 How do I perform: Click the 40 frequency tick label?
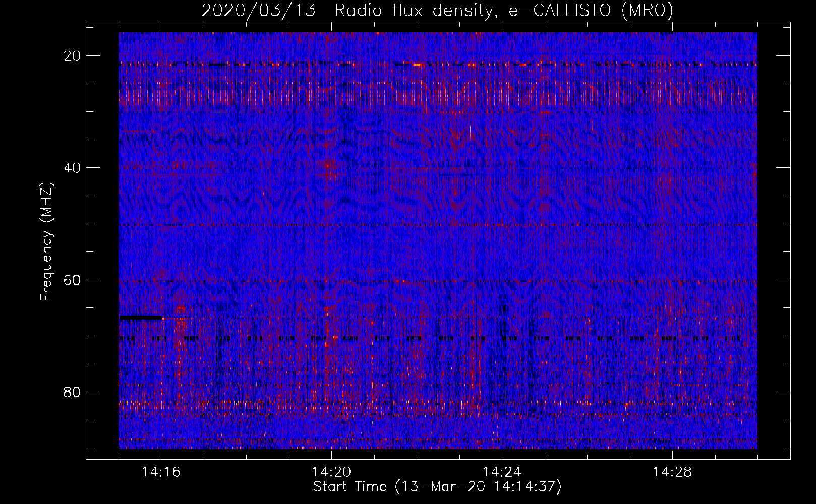click(x=73, y=167)
